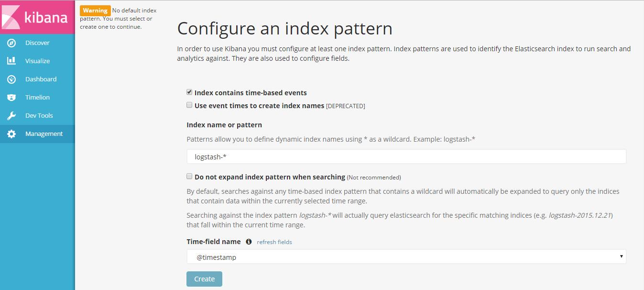
Task: Open Timelion via its mask icon
Action: click(11, 98)
